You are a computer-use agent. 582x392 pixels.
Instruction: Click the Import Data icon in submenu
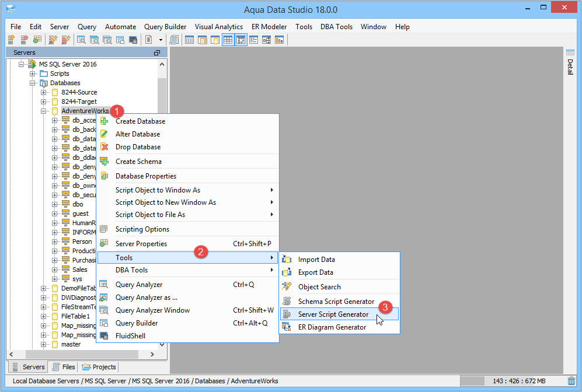[x=287, y=259]
